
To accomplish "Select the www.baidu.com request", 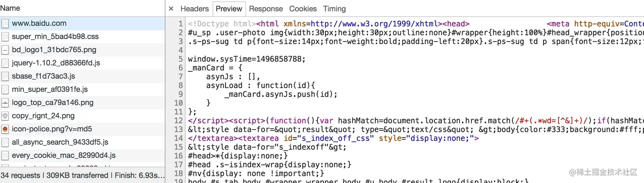I will pyautogui.click(x=82, y=23).
